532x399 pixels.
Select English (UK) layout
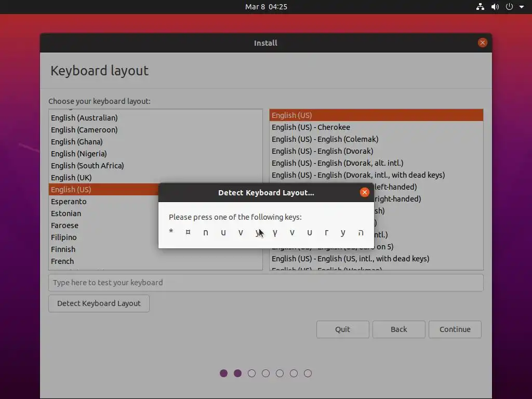pyautogui.click(x=155, y=178)
